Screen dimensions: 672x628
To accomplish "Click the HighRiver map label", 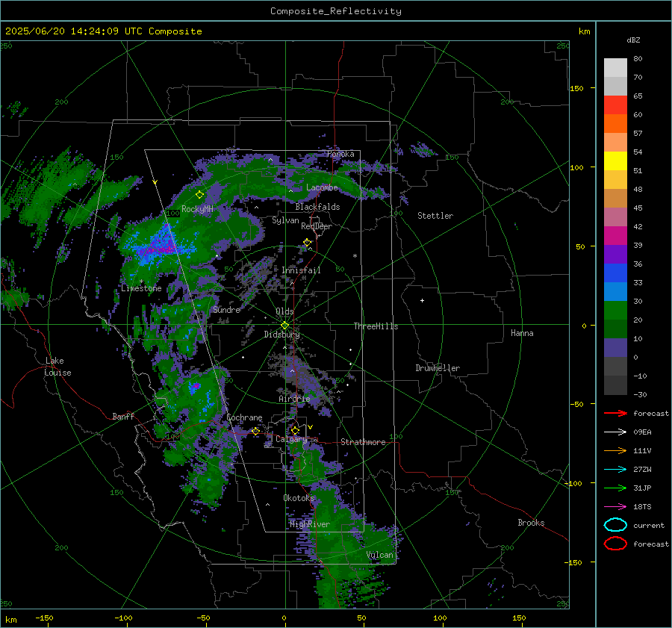I will (x=310, y=524).
